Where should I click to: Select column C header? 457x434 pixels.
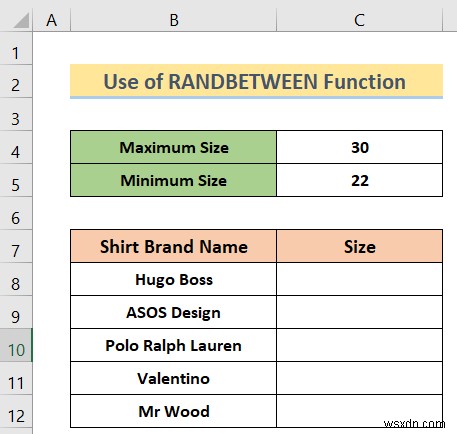359,20
